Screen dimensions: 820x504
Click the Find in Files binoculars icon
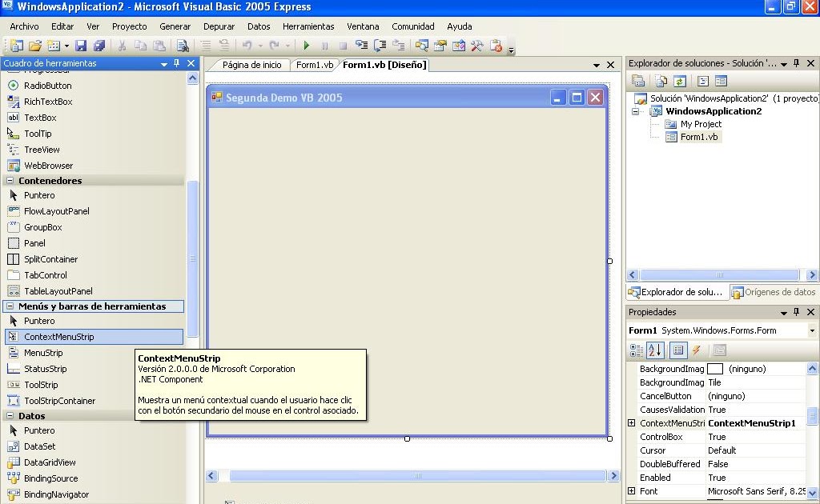point(183,46)
